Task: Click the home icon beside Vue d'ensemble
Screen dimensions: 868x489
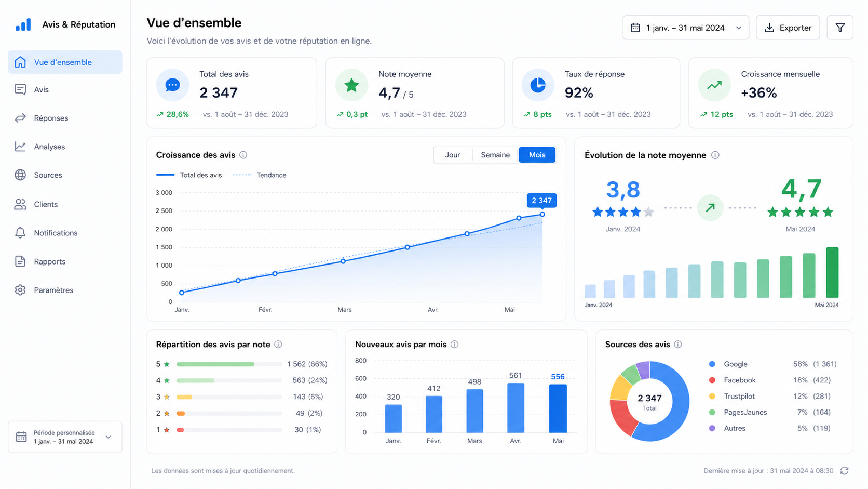Action: pyautogui.click(x=20, y=62)
